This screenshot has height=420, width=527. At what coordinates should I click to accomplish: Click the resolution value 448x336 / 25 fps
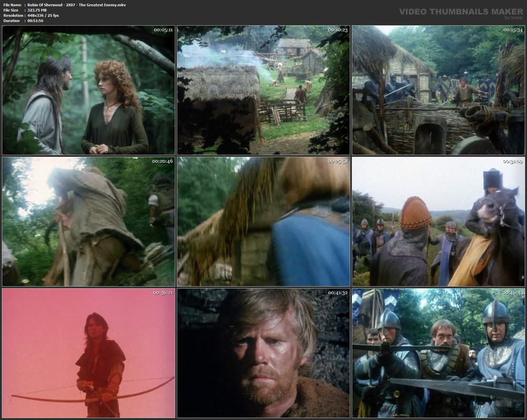[43, 15]
